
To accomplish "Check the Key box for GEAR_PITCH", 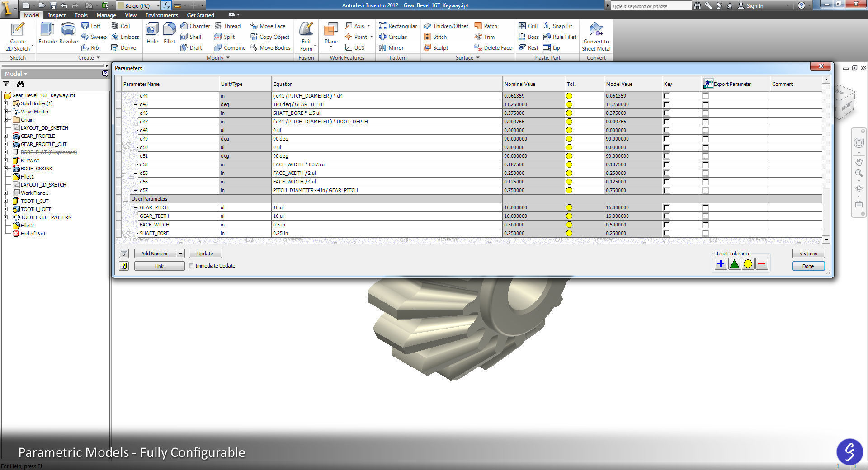I will click(x=666, y=207).
